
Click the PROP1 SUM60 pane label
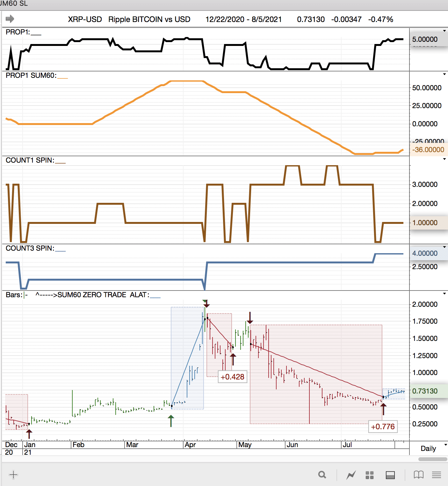point(31,75)
